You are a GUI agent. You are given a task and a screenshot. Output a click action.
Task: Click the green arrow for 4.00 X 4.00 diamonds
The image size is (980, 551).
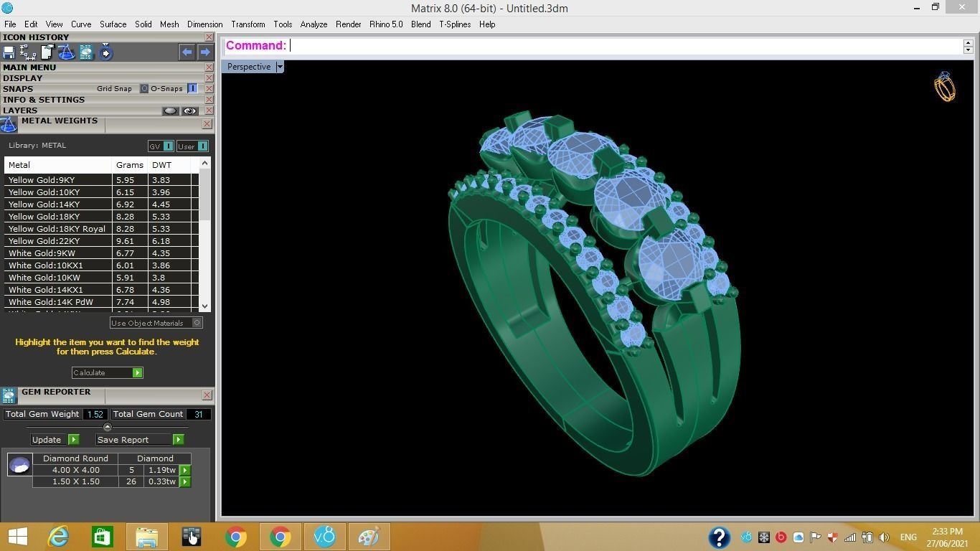pyautogui.click(x=185, y=471)
